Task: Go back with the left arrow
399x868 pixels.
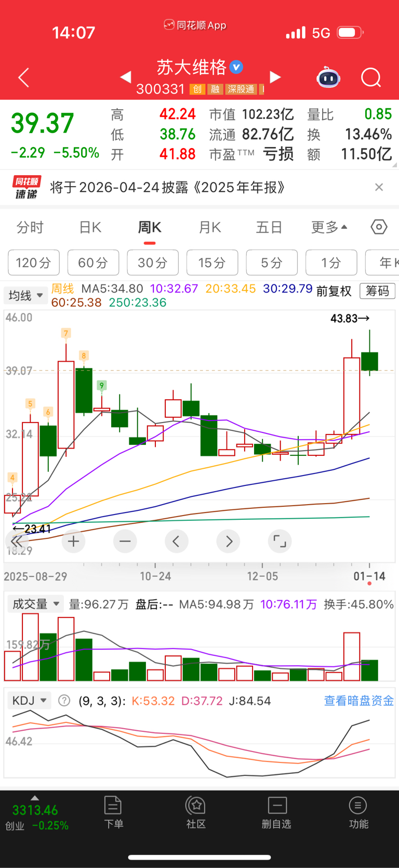Action: 23,77
